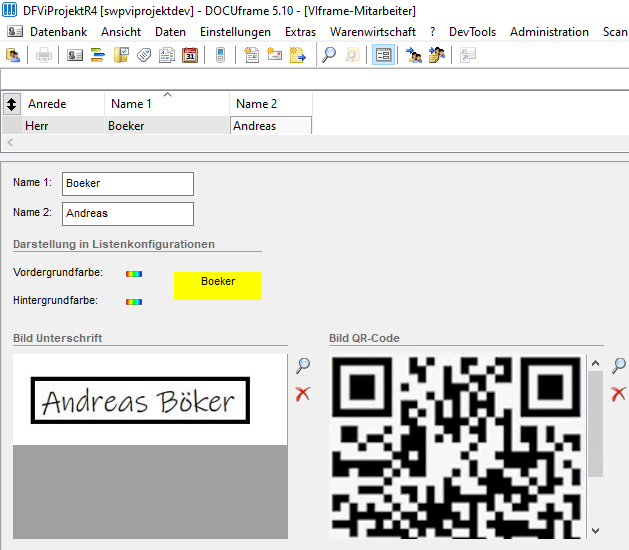Select the Herr cell in list
The width and height of the screenshot is (629, 550).
[63, 126]
